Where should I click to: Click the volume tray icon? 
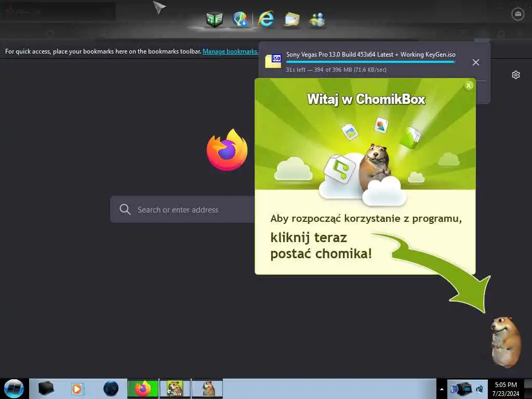[x=480, y=389]
